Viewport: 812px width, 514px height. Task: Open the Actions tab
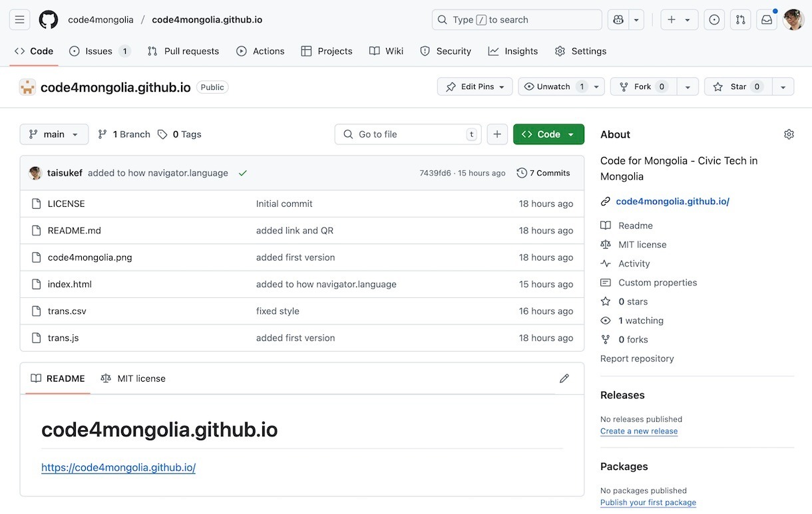[x=260, y=51]
